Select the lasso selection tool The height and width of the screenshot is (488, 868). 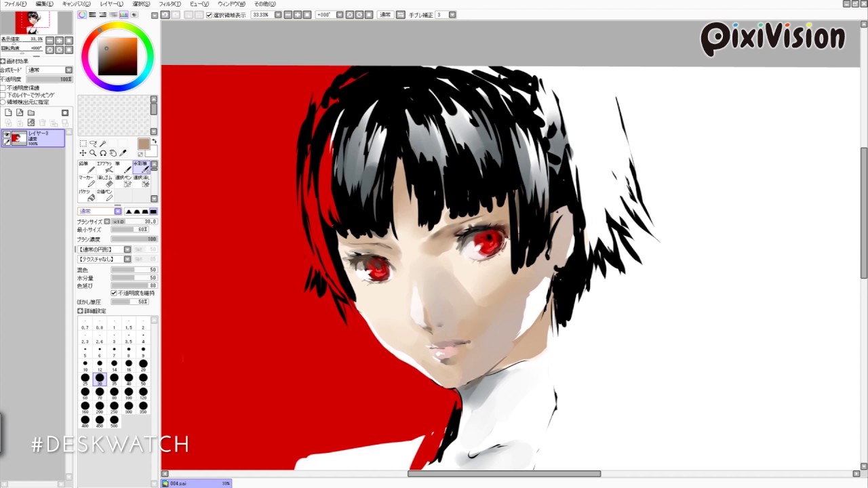point(93,144)
